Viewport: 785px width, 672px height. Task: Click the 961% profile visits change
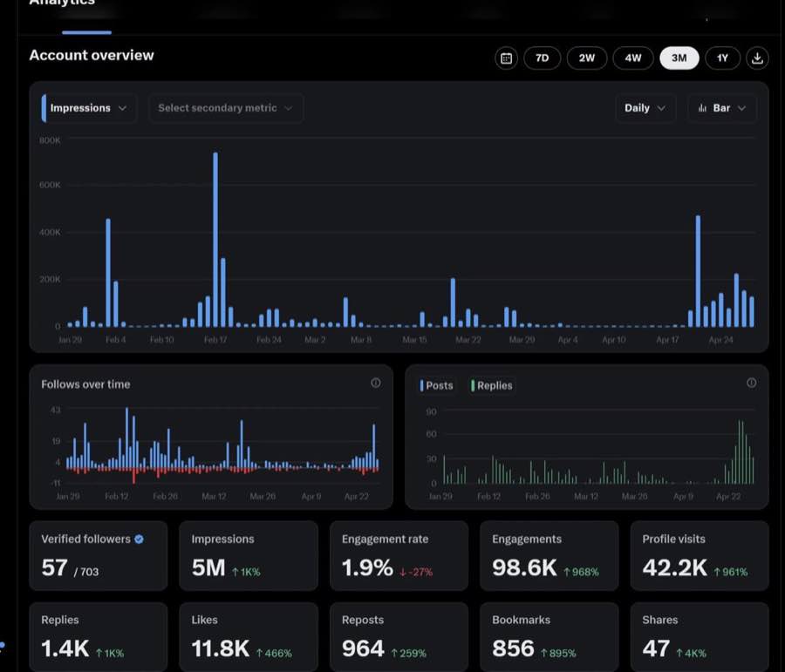[x=731, y=572]
